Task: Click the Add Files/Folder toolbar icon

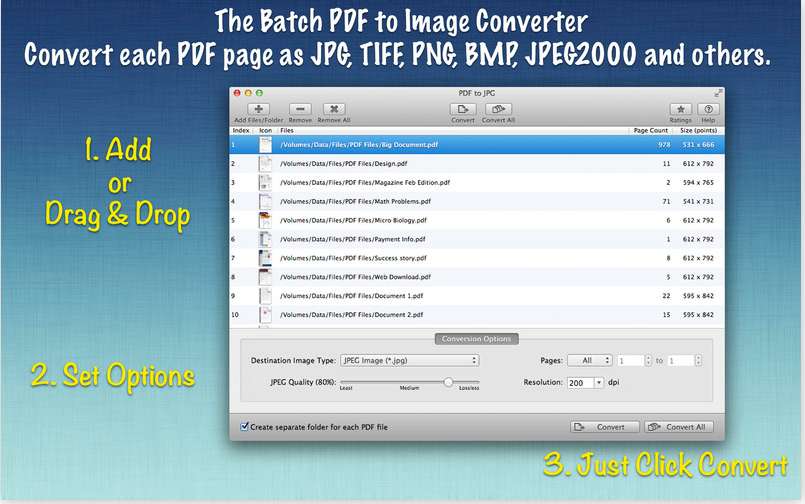Action: point(259,109)
